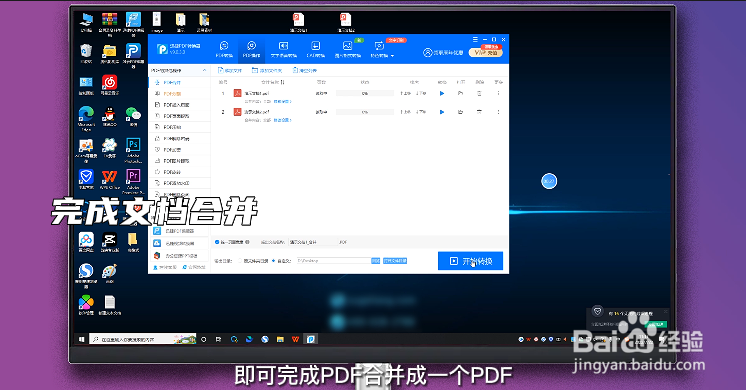This screenshot has height=390, width=746.
Task: Click the progress bar of file 2
Action: pos(365,112)
